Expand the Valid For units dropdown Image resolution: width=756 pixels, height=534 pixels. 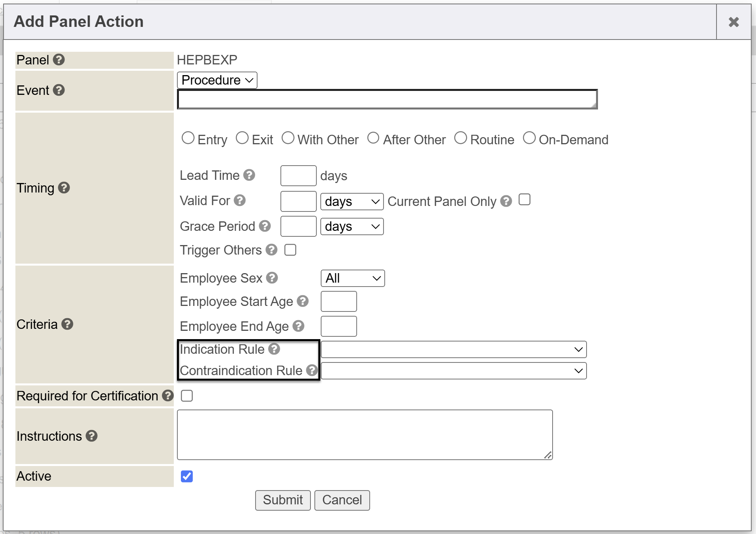352,202
